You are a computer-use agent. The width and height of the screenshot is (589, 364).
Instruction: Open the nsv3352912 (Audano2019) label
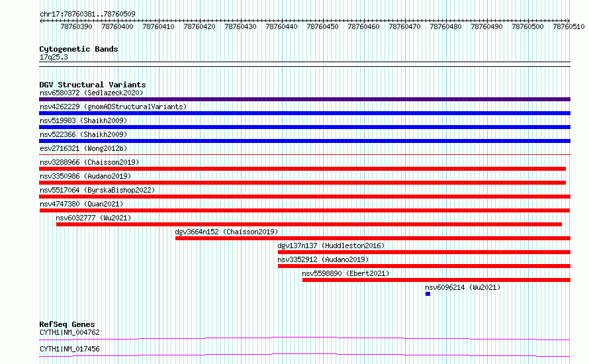pos(323,259)
